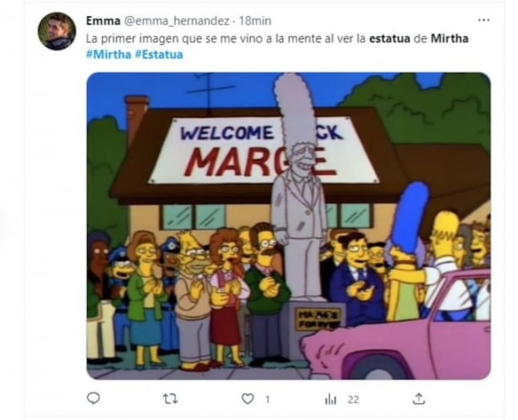The image size is (518, 420).
Task: Open Emma's profile picture avatar
Action: [57, 31]
